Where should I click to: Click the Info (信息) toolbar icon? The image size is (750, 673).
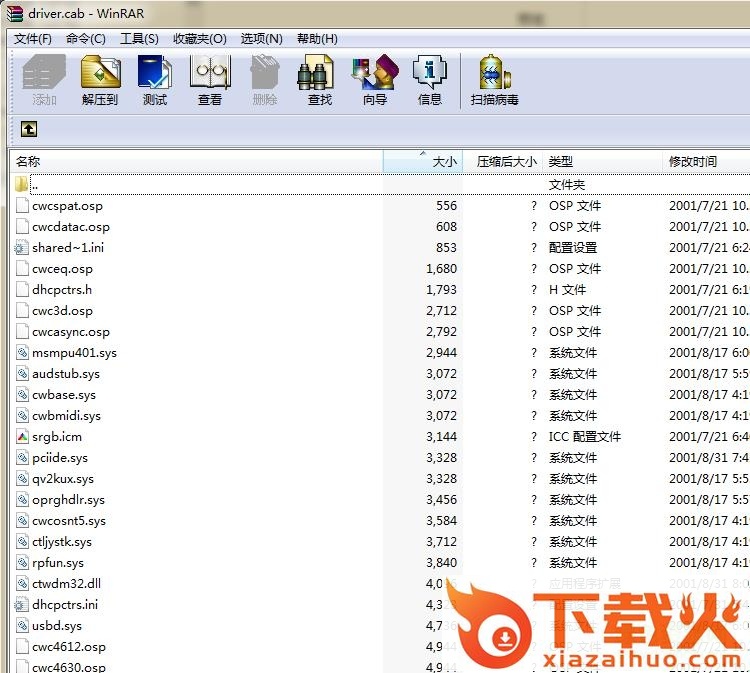[x=430, y=72]
